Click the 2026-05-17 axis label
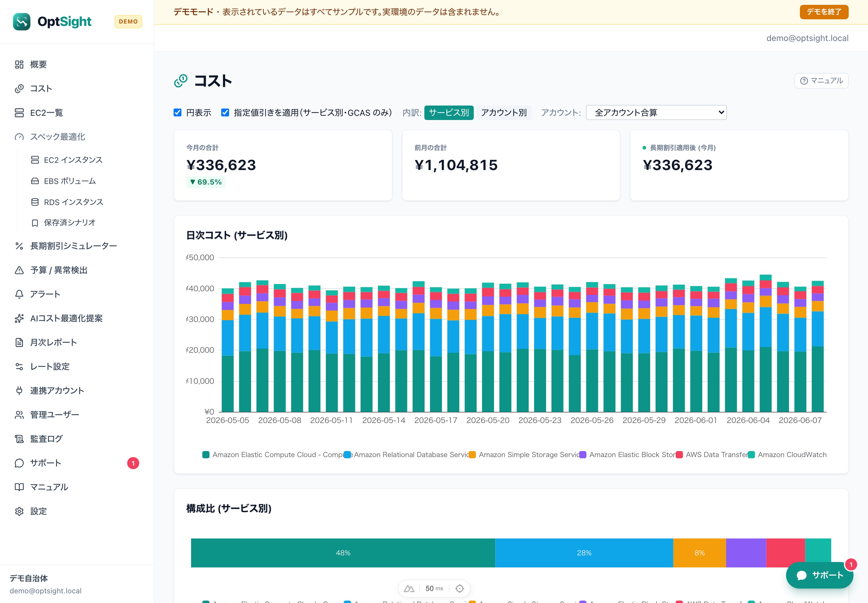The height and width of the screenshot is (603, 868). point(436,421)
